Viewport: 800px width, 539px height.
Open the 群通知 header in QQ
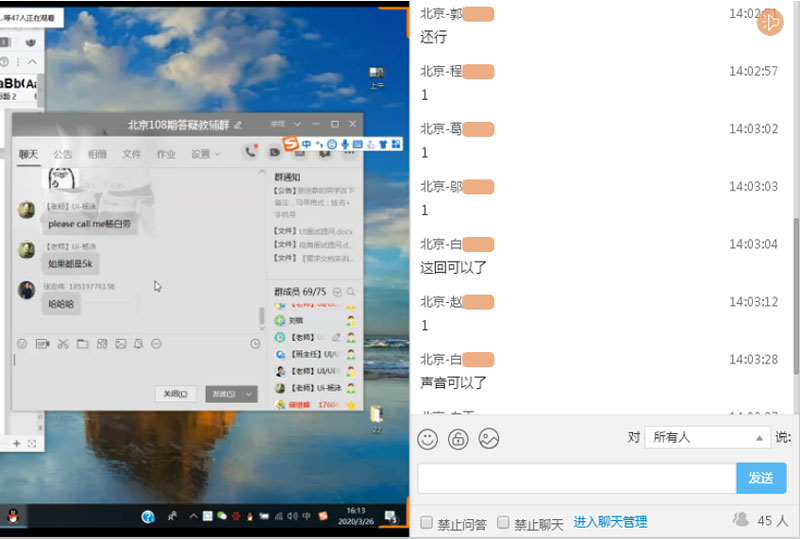coord(287,177)
